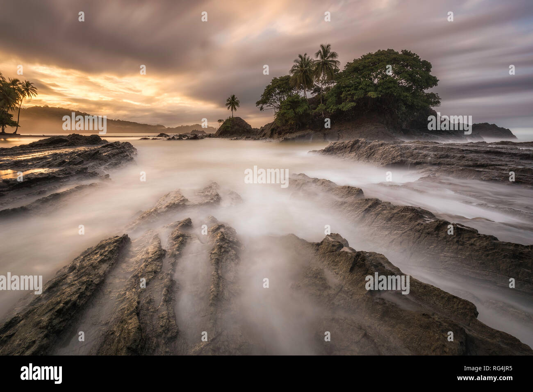The width and height of the screenshot is (533, 392).
Task: Click the 'Image ID: RG4JR5' text
Action: [488, 369]
